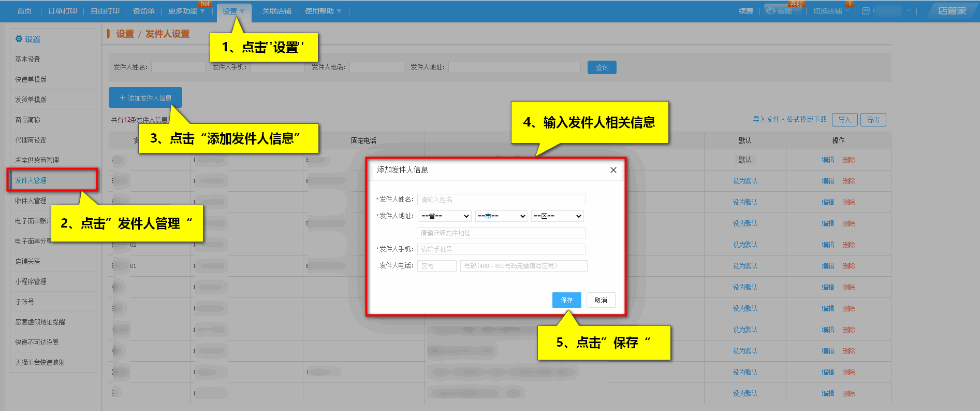The image size is (980, 411).
Task: Click the 添加发件人信息 button
Action: [145, 98]
